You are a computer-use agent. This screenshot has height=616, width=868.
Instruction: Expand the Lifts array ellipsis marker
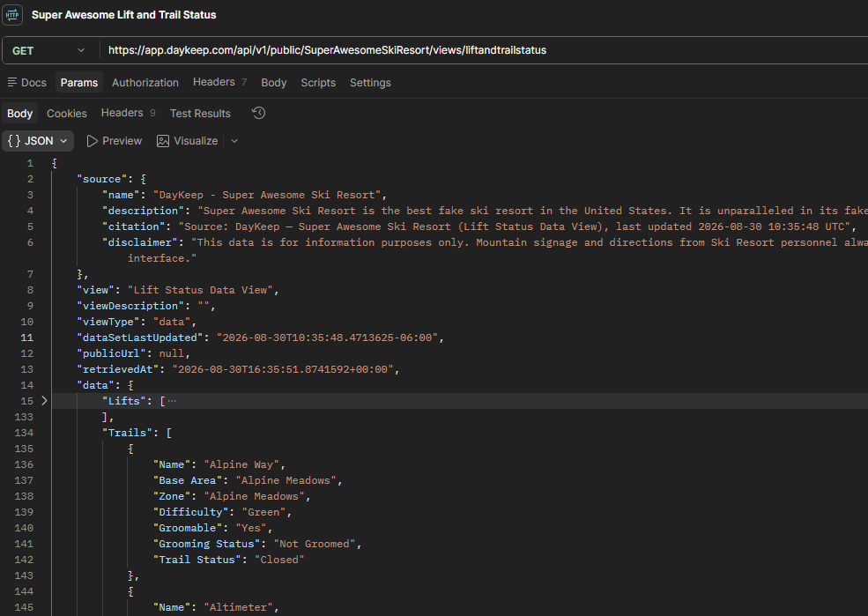coord(172,401)
